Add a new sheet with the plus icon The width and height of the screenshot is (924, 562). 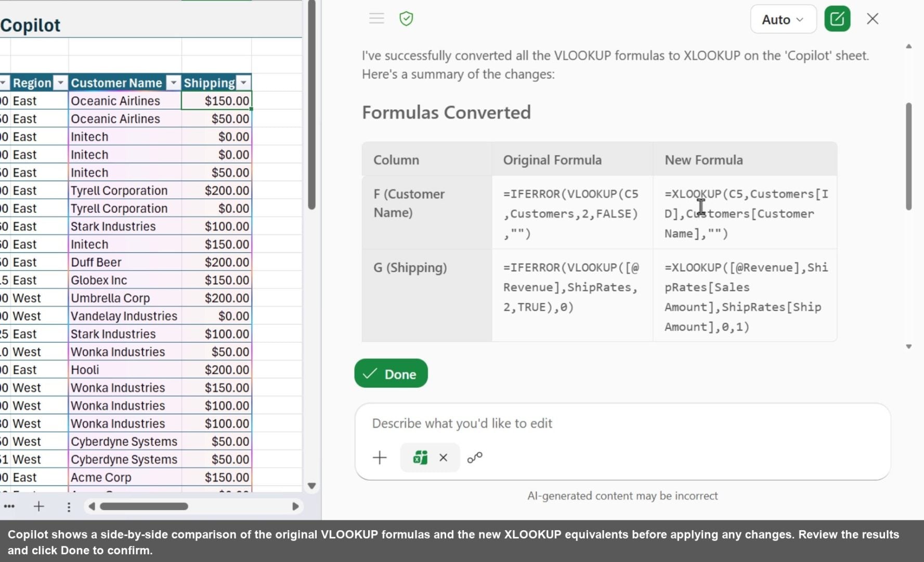(39, 506)
